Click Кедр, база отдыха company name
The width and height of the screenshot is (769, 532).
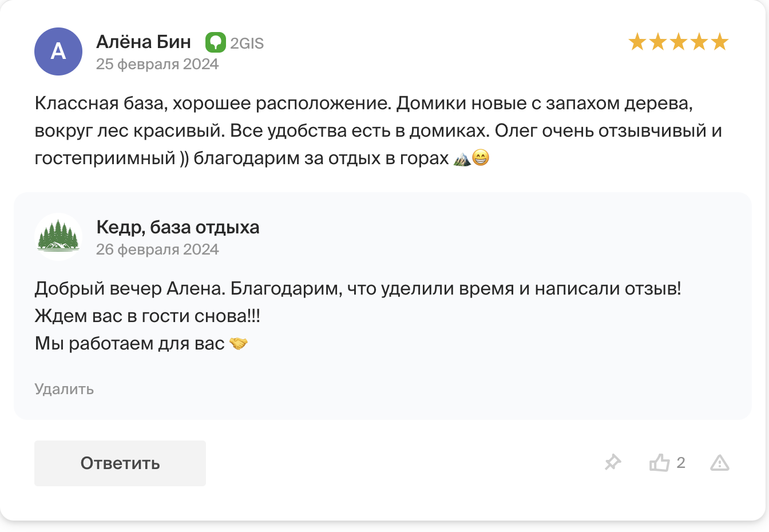[x=178, y=227]
